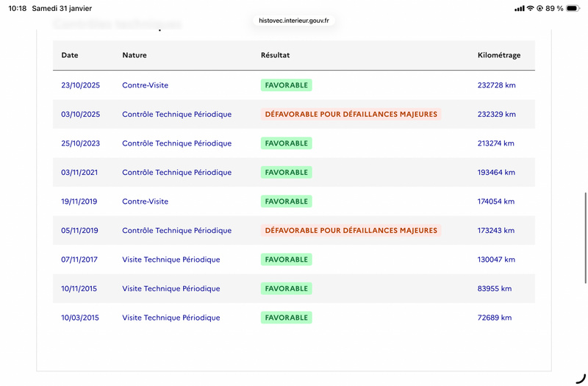
Task: Tap the cellular signal bars icon
Action: tap(520, 8)
